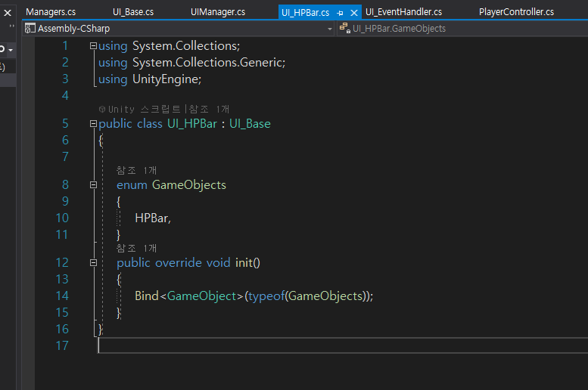Click the UI_HPBar.GameObjects enum icon
This screenshot has width=588, height=390.
coord(344,28)
